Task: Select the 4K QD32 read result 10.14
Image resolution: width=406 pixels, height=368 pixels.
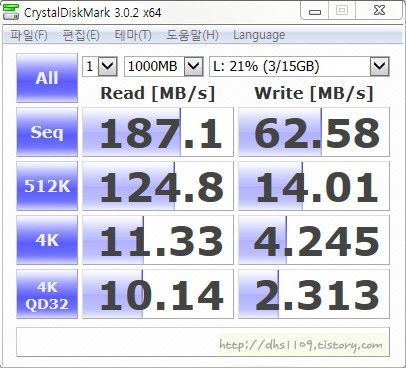Action: (x=158, y=294)
